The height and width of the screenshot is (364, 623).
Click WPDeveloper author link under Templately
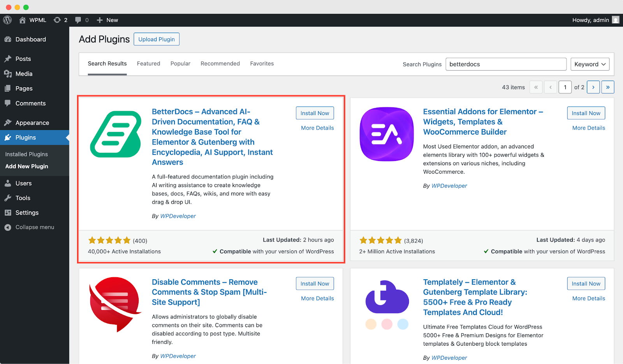coord(449,357)
